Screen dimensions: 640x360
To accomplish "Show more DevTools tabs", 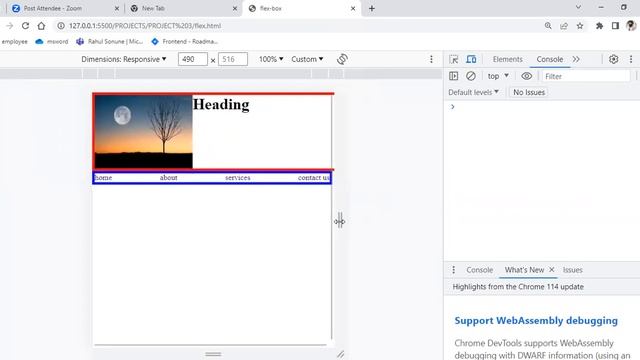I will [576, 59].
